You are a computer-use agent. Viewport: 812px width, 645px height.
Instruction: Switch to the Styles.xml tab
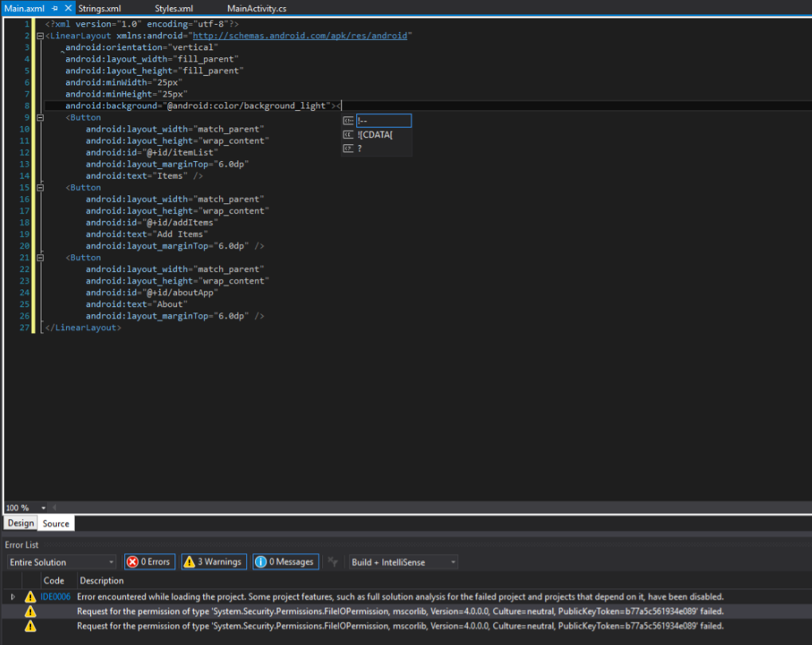pos(174,8)
